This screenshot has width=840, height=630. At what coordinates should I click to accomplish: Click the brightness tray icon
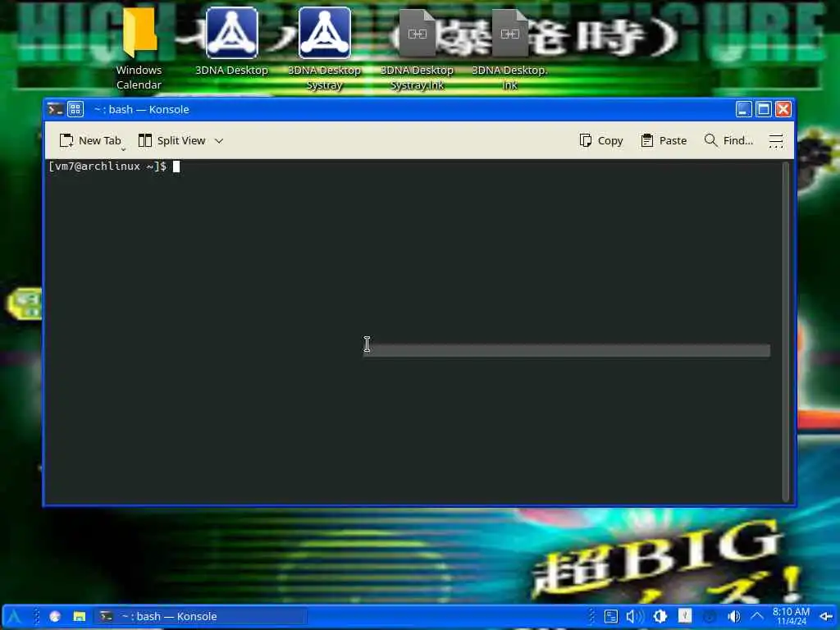coord(660,617)
